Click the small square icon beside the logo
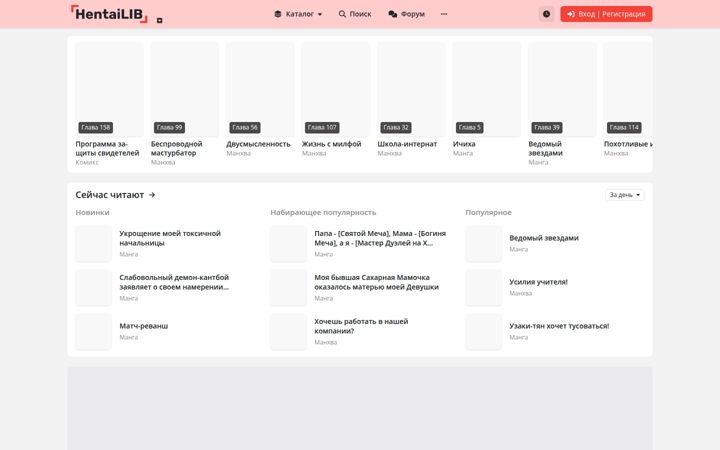 pos(159,20)
